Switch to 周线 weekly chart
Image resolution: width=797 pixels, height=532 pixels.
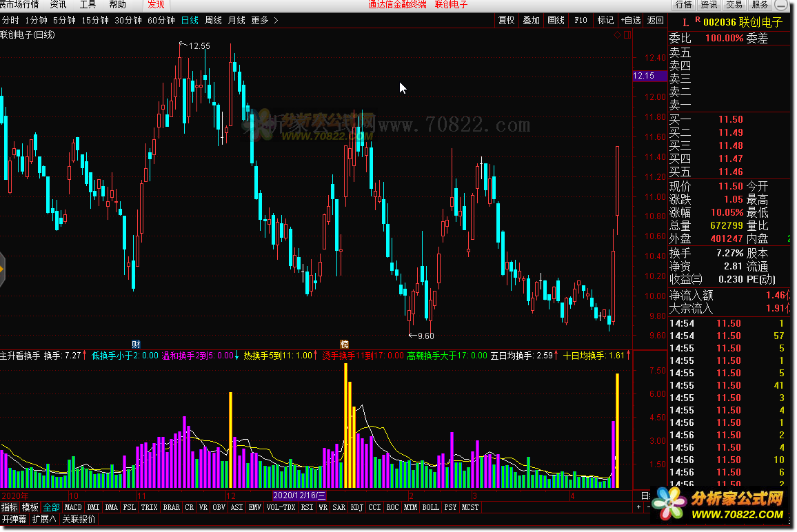point(213,20)
